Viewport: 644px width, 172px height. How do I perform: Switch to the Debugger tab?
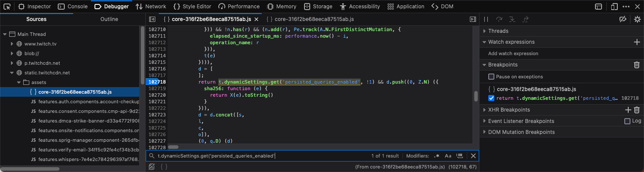112,7
